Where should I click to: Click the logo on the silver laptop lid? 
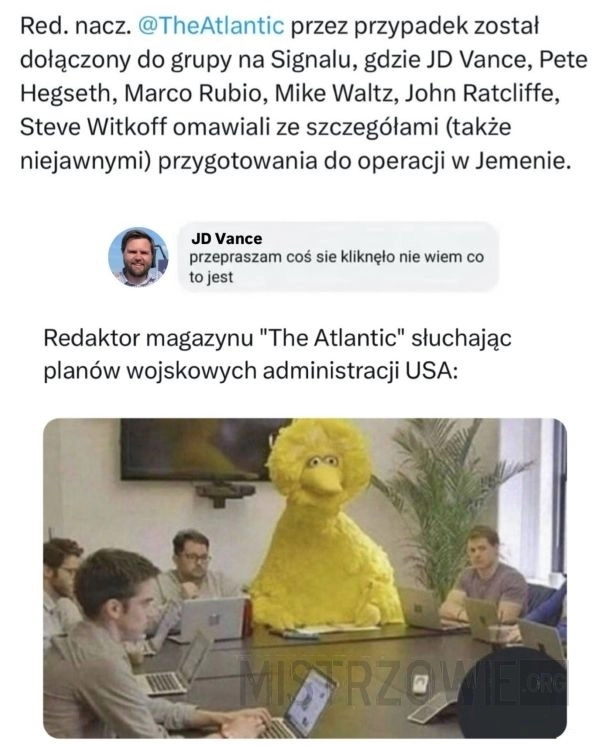pyautogui.click(x=214, y=618)
